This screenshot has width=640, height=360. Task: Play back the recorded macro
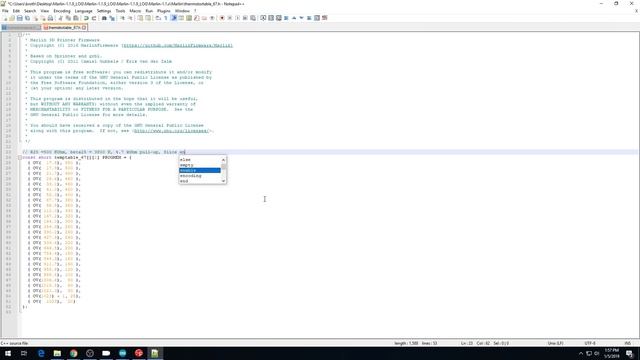point(238,18)
